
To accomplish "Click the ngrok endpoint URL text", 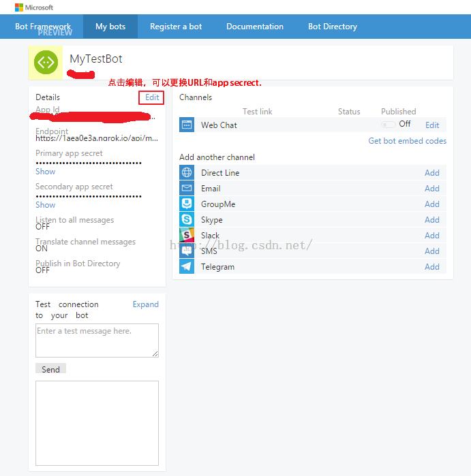I will 97,138.
